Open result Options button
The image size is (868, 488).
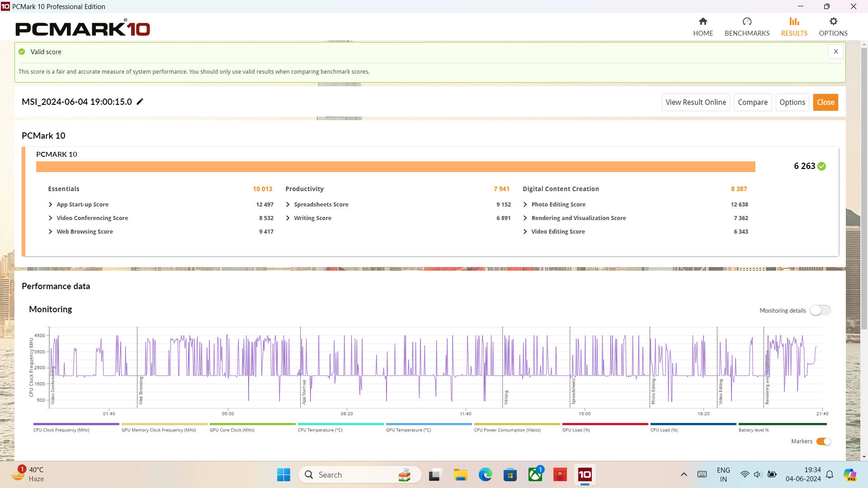click(792, 102)
